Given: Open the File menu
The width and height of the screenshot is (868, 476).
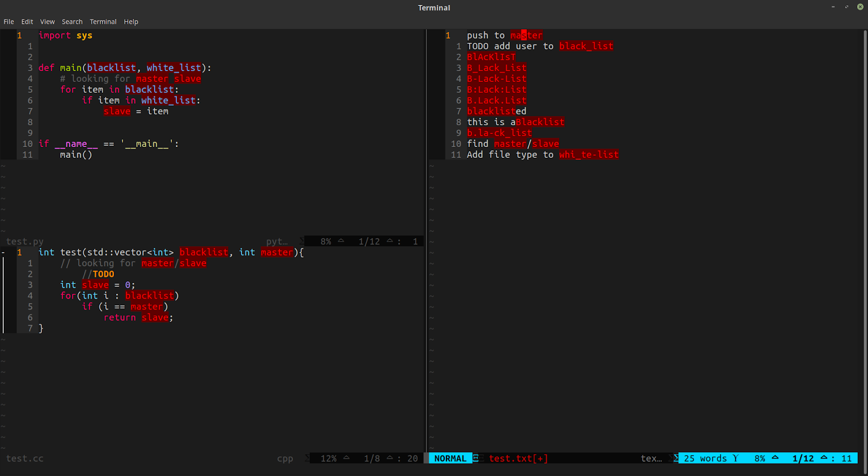Looking at the screenshot, I should (x=9, y=22).
